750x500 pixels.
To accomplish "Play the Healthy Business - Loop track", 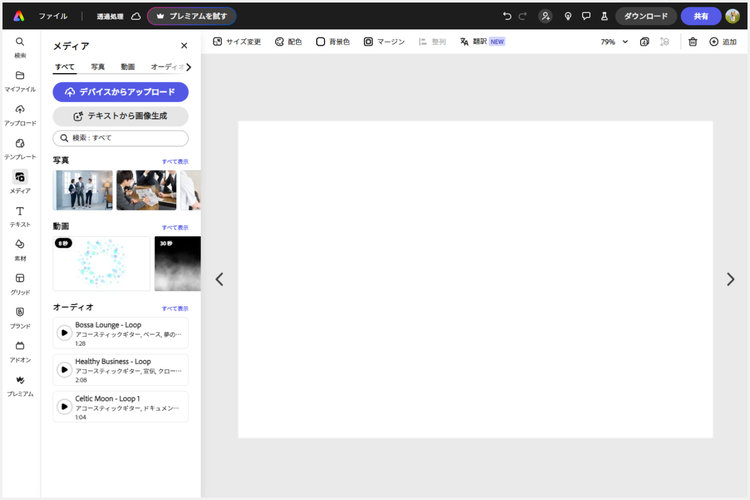I will (64, 369).
